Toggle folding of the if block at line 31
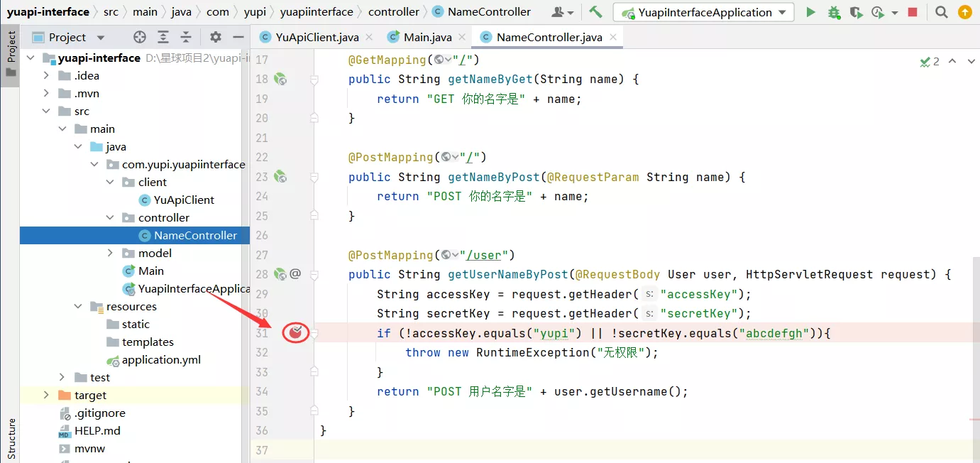This screenshot has height=463, width=980. 314,332
